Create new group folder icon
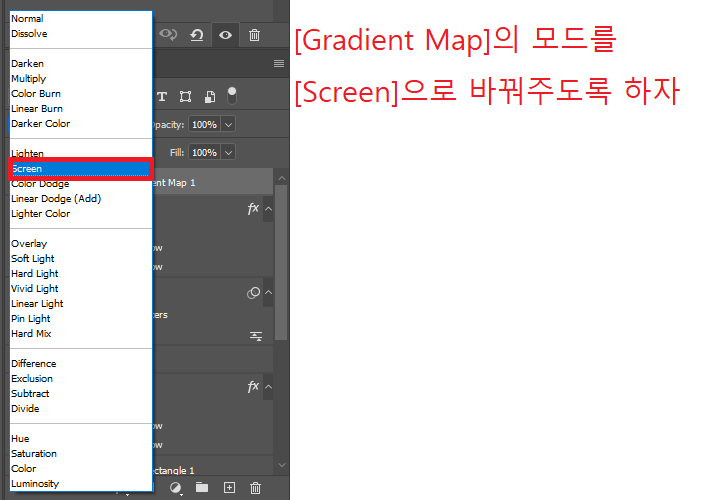 coord(202,487)
